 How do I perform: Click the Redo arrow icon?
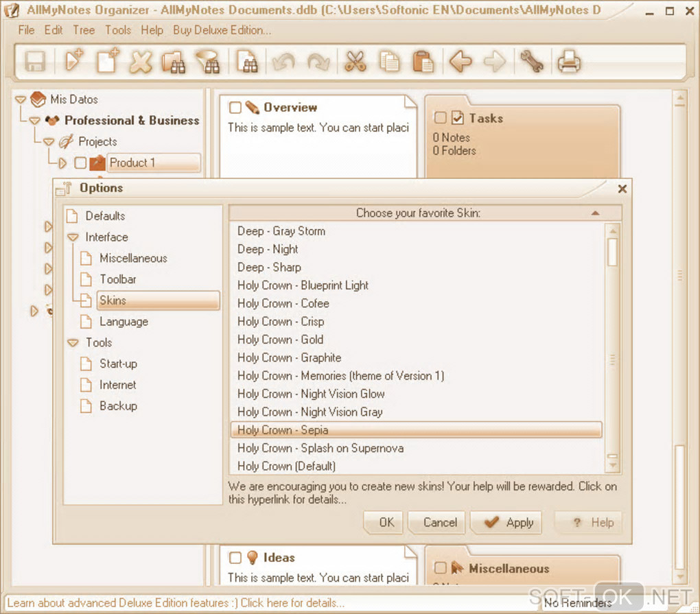318,62
